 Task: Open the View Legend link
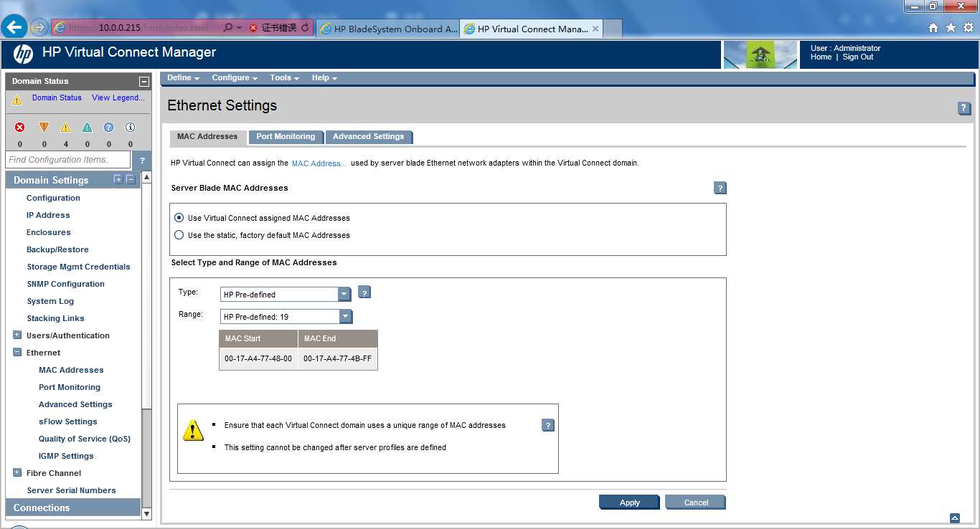tap(118, 97)
